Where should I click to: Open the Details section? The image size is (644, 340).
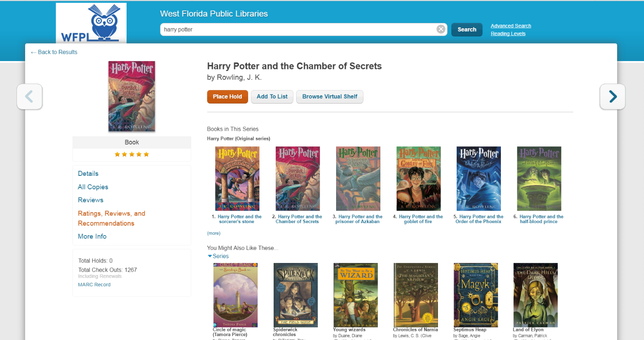pos(88,174)
